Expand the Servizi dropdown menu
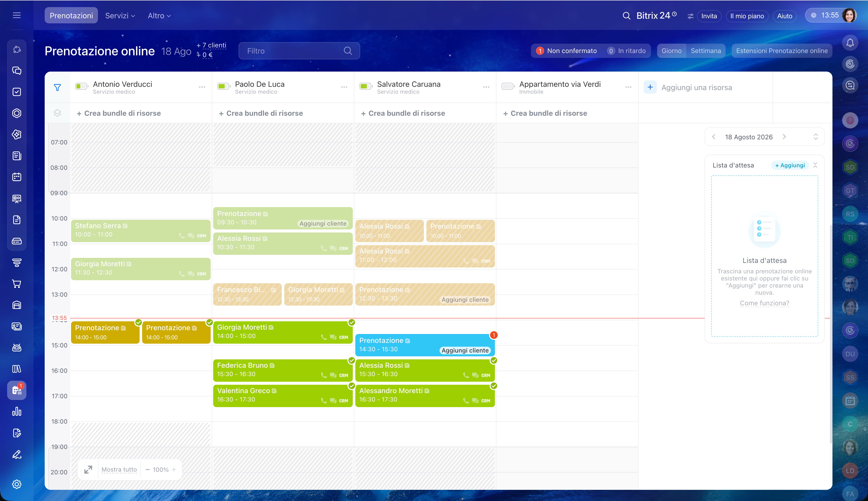 [120, 15]
